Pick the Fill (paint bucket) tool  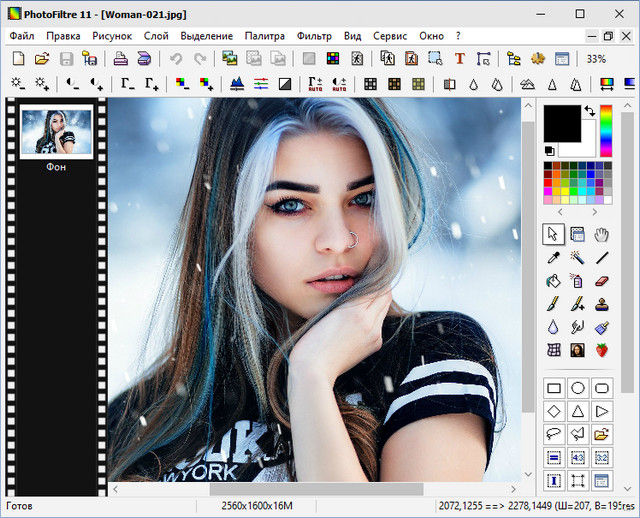552,281
